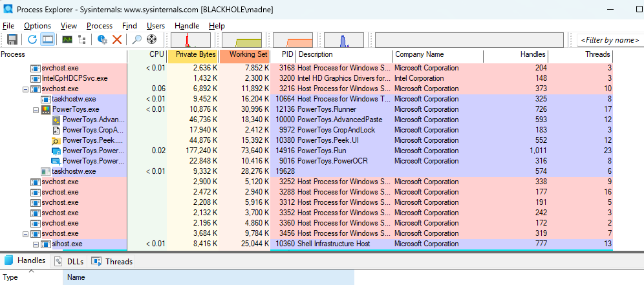Switch to the DLLs tab
The height and width of the screenshot is (307, 644).
[69, 262]
